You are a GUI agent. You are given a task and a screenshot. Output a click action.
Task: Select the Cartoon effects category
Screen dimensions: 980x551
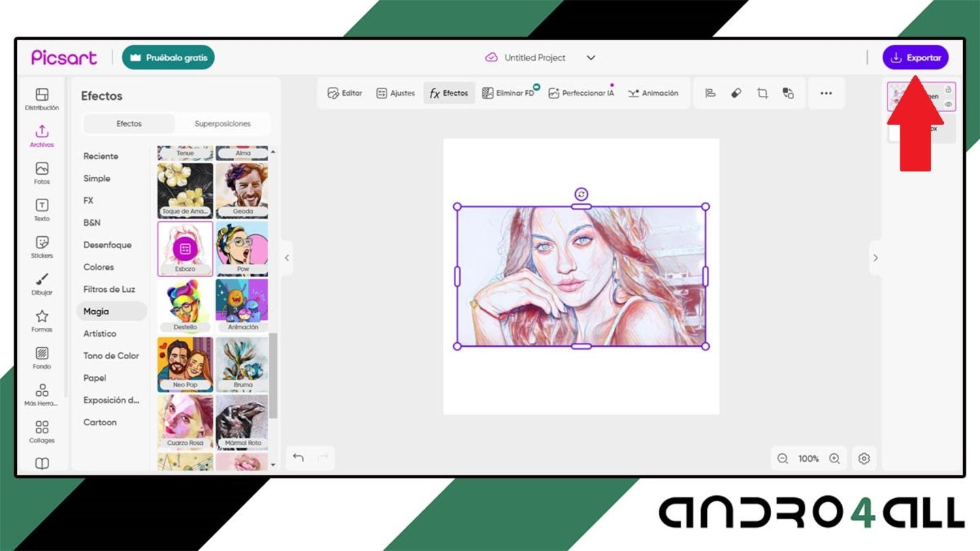click(100, 422)
